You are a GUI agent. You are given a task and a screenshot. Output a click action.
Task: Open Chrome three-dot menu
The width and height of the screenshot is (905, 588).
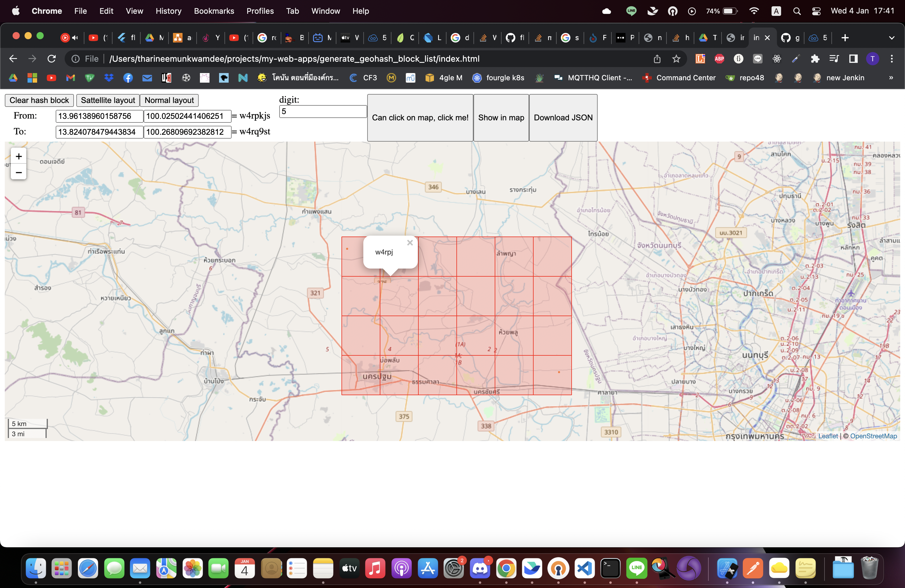coord(892,59)
